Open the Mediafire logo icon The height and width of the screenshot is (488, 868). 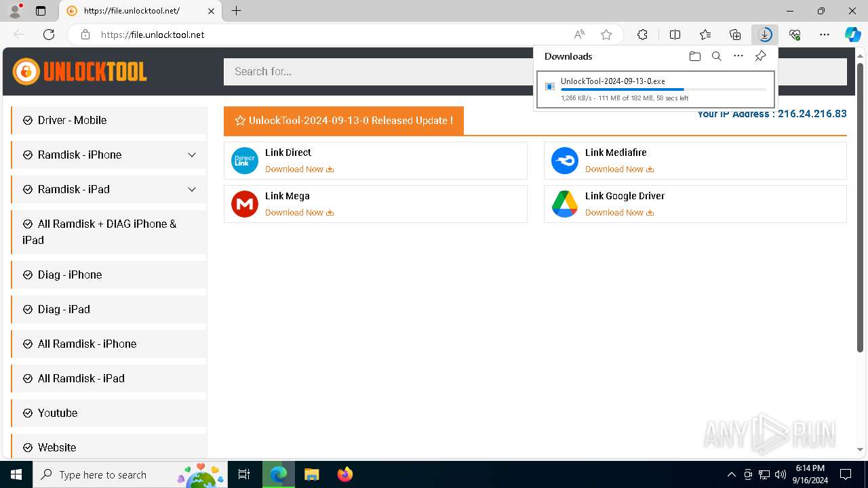point(565,161)
